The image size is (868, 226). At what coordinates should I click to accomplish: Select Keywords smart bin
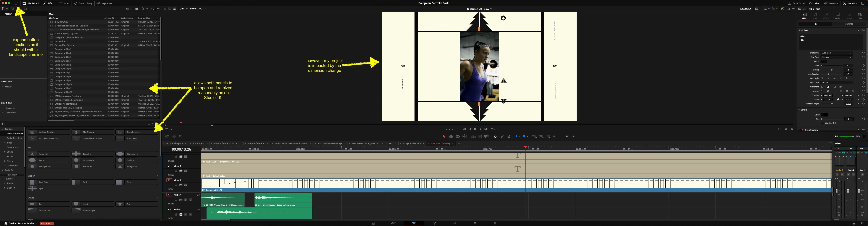coord(10,108)
